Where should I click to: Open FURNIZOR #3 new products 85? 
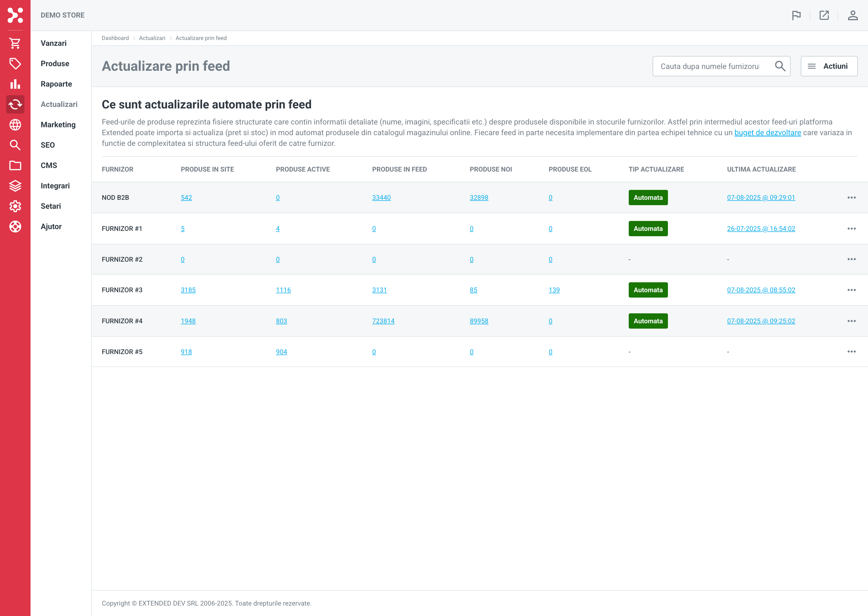(473, 290)
